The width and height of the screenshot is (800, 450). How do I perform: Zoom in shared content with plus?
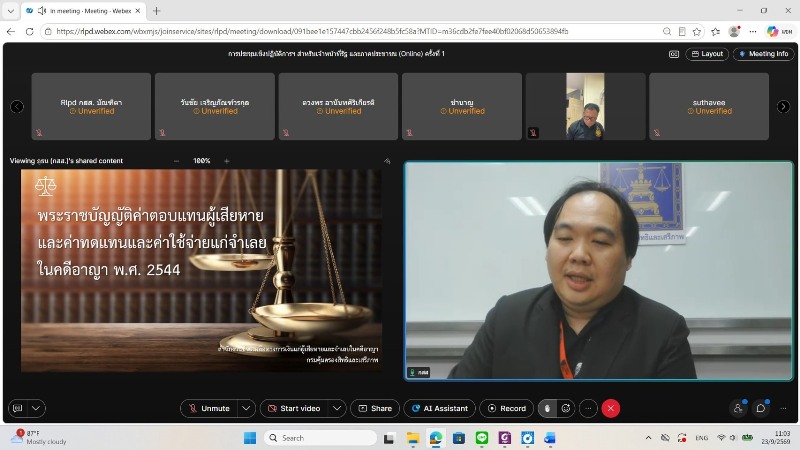click(x=227, y=161)
